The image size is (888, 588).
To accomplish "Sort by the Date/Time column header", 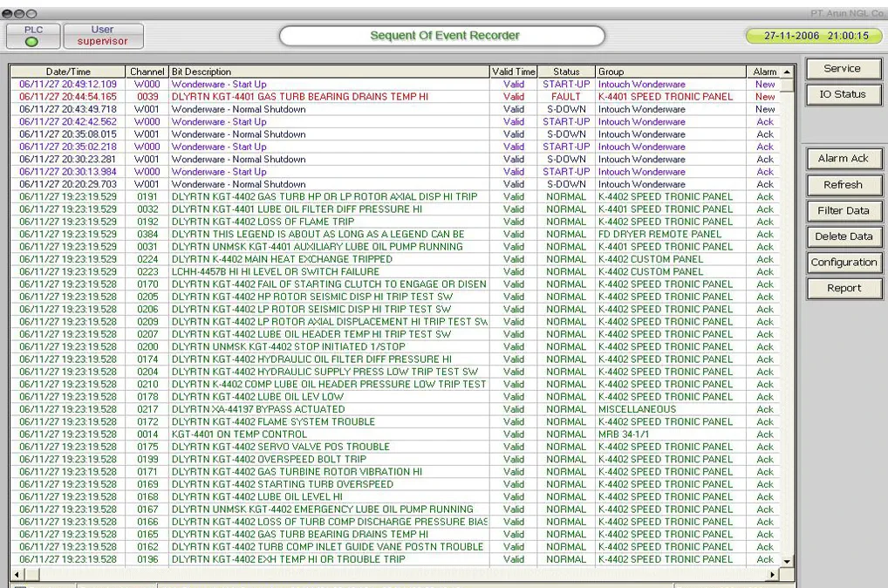I will pos(68,72).
